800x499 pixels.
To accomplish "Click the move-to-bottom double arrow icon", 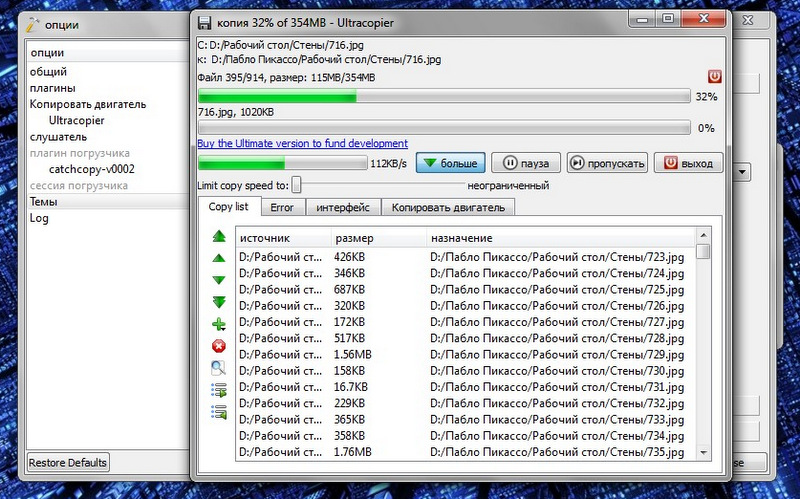I will pyautogui.click(x=219, y=302).
